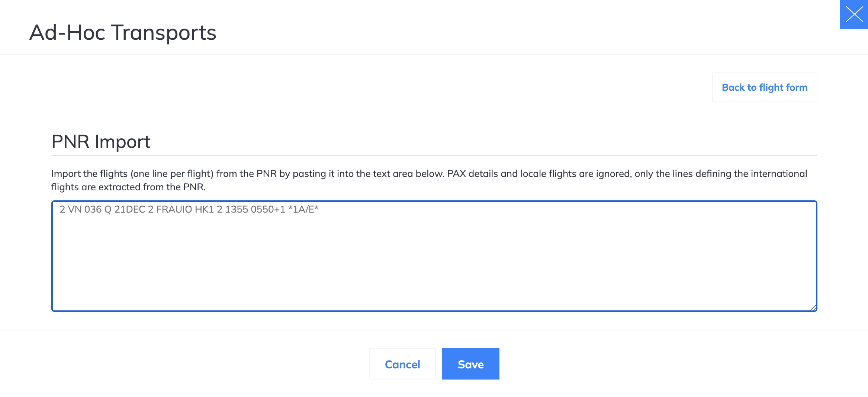Click the PNR Import section heading

[101, 142]
